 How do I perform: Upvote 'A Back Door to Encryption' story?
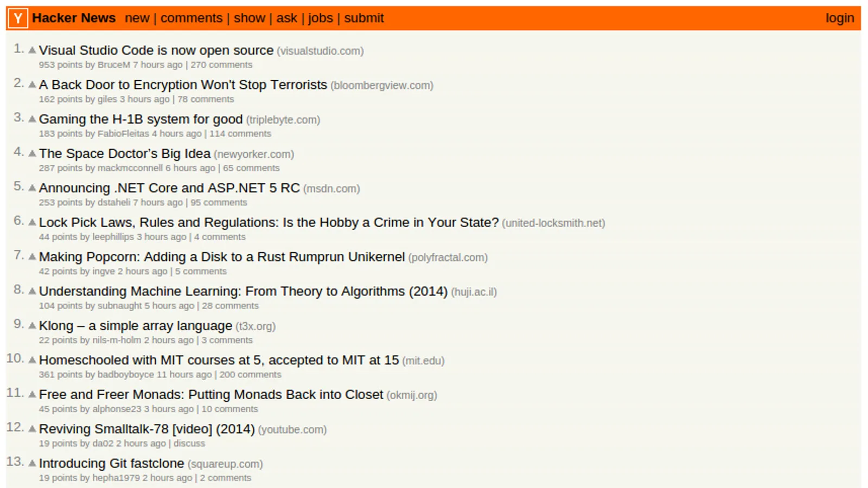[x=33, y=85]
